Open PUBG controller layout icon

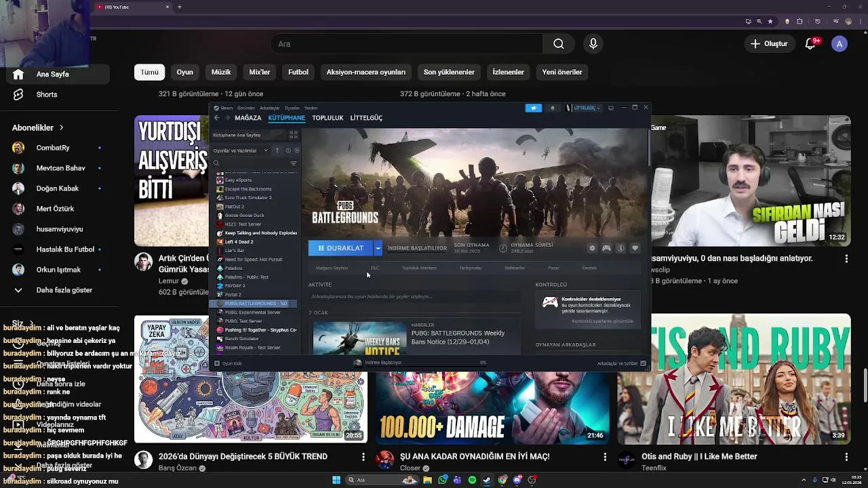[x=606, y=248]
